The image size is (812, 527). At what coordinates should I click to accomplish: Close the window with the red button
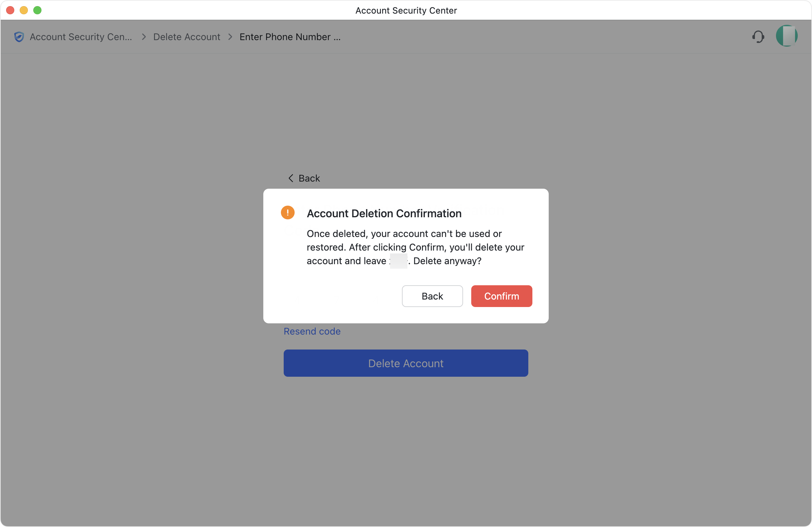click(10, 10)
